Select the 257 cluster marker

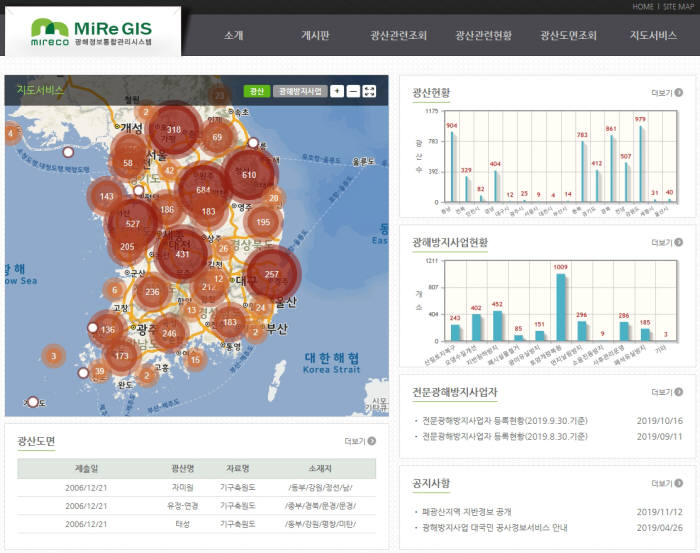point(271,274)
